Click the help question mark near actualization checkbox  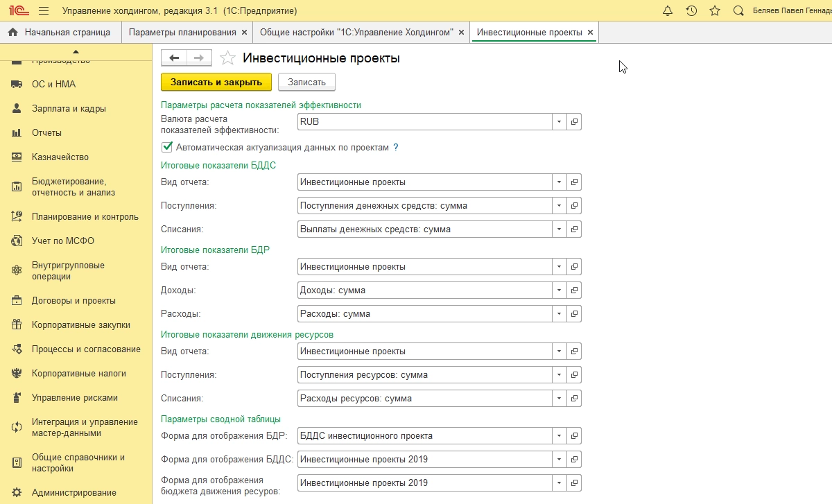[x=396, y=148]
